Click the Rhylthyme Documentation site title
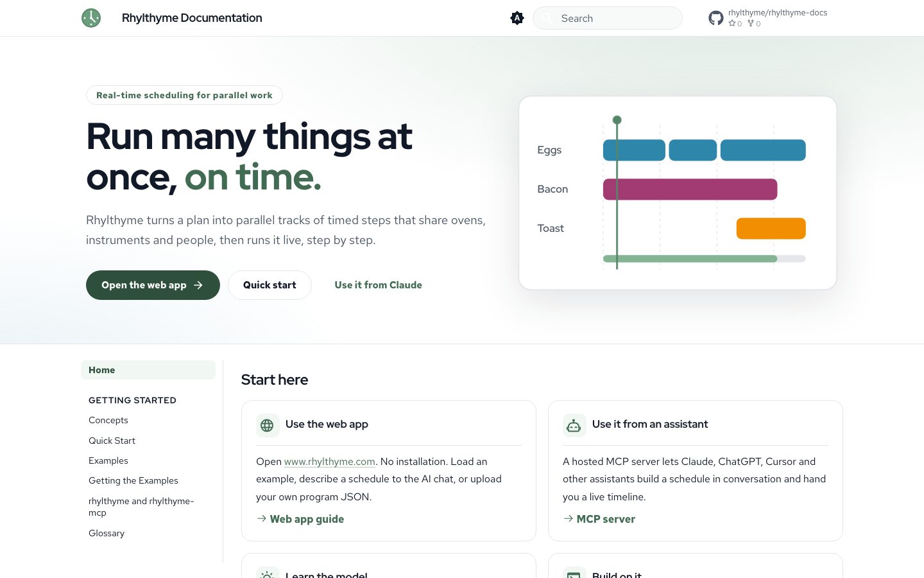 [x=192, y=18]
